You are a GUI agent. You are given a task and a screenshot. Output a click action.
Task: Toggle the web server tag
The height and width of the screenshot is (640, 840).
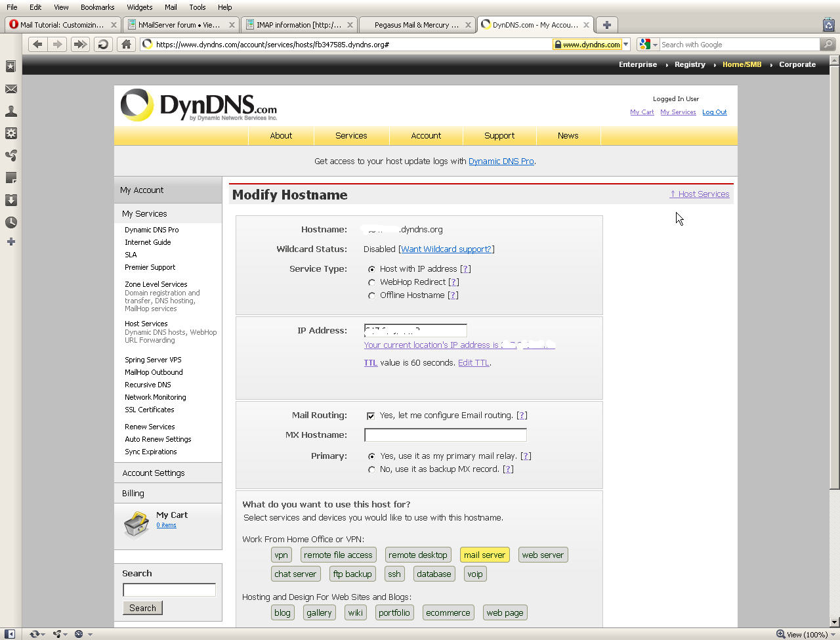(x=543, y=555)
